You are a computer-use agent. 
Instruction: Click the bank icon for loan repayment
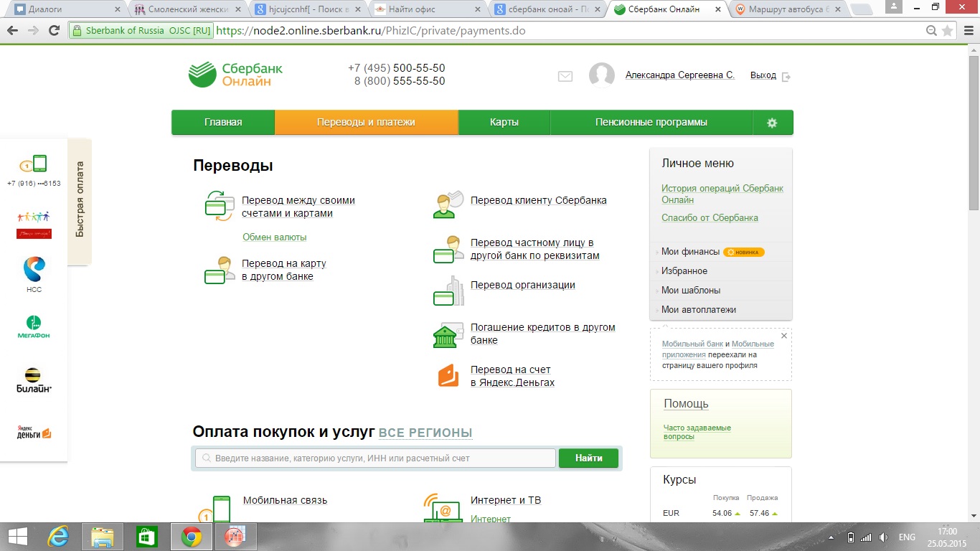click(448, 334)
